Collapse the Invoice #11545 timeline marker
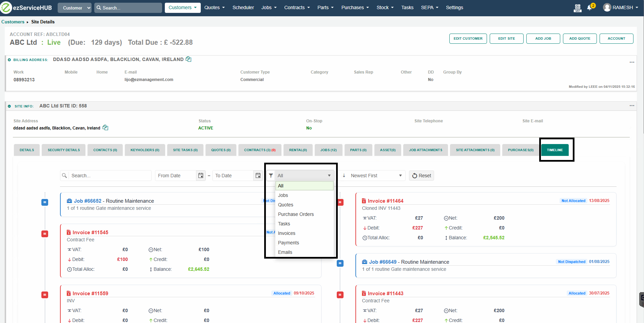 [45, 234]
